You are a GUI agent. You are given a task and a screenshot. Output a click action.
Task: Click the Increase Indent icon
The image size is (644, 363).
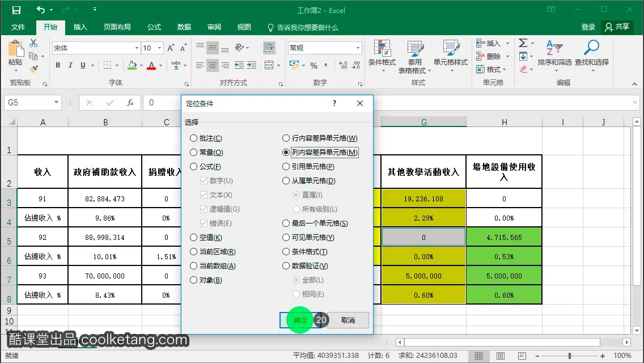click(251, 65)
